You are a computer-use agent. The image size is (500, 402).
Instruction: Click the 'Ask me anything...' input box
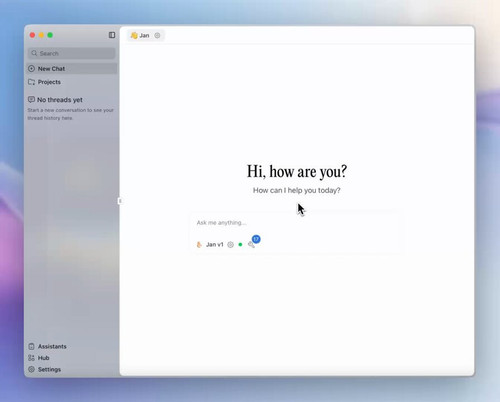297,223
